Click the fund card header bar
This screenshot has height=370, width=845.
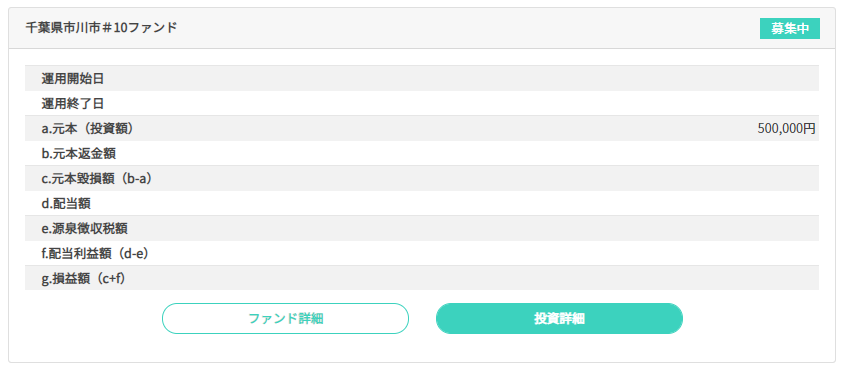(422, 29)
